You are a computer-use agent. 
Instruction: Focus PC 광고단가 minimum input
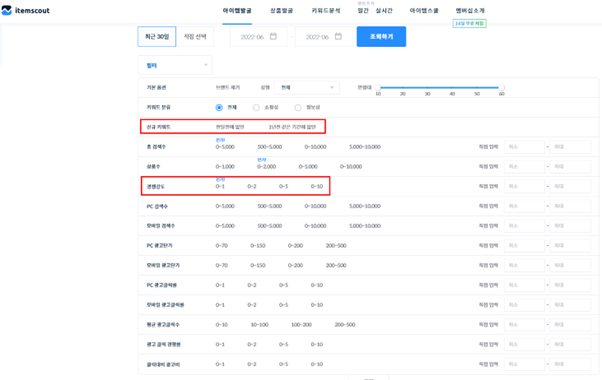[x=524, y=246]
